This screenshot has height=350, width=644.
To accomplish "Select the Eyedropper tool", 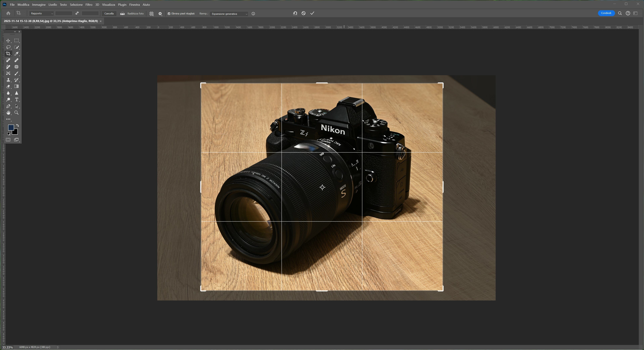I will coord(16,54).
